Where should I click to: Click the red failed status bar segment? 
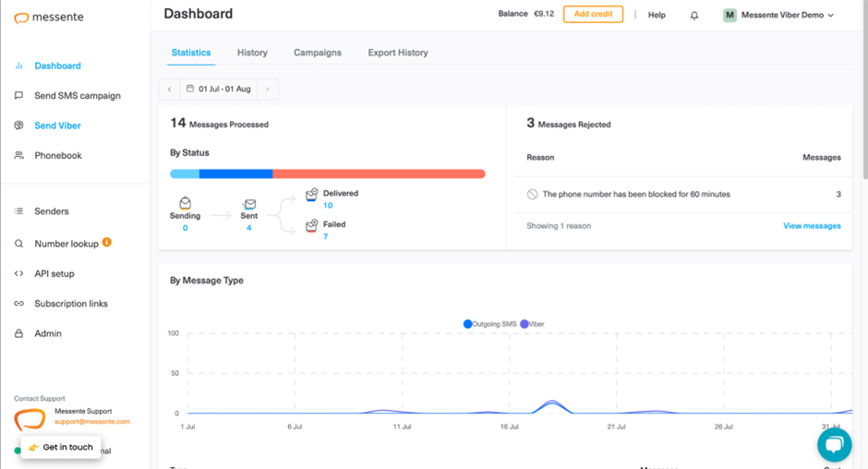point(380,174)
